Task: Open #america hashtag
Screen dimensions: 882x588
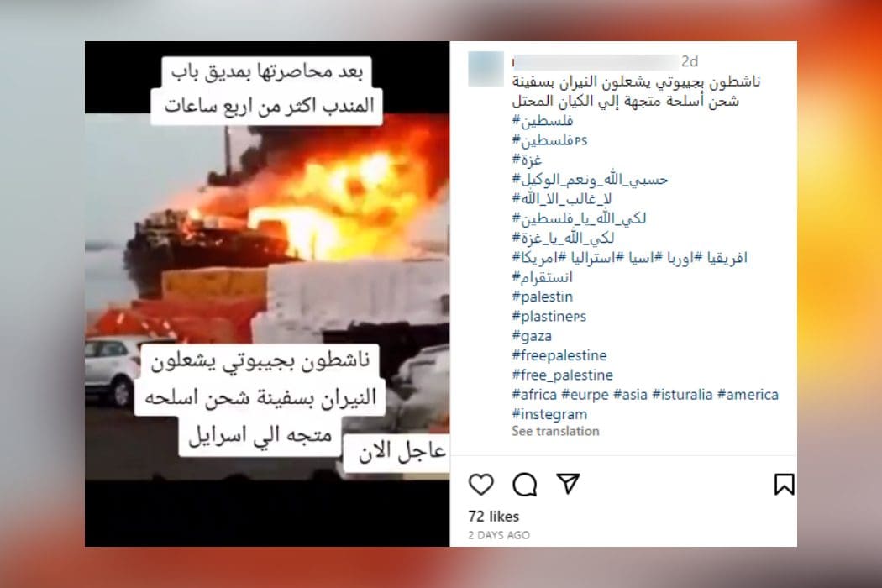Action: point(748,395)
